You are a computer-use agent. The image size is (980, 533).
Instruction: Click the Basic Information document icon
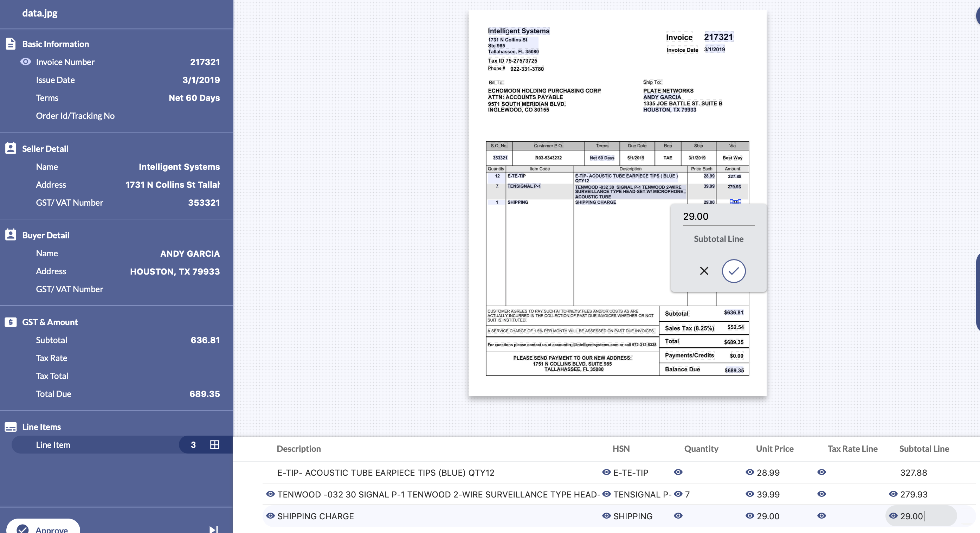pyautogui.click(x=11, y=44)
